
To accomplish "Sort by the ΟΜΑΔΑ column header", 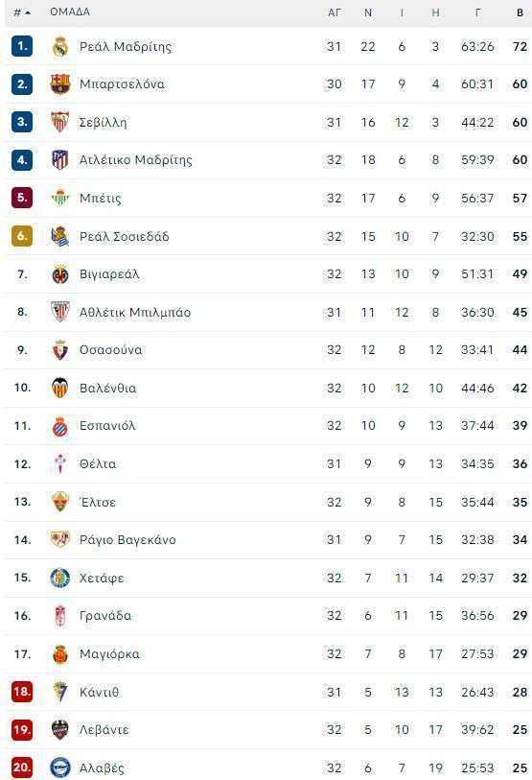I will click(x=70, y=12).
